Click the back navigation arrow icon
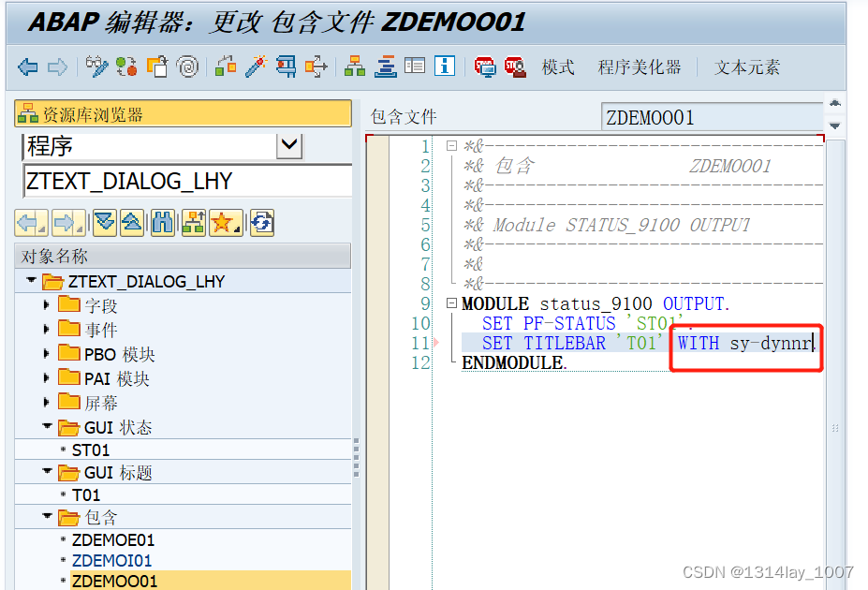Image resolution: width=868 pixels, height=590 pixels. click(x=29, y=66)
